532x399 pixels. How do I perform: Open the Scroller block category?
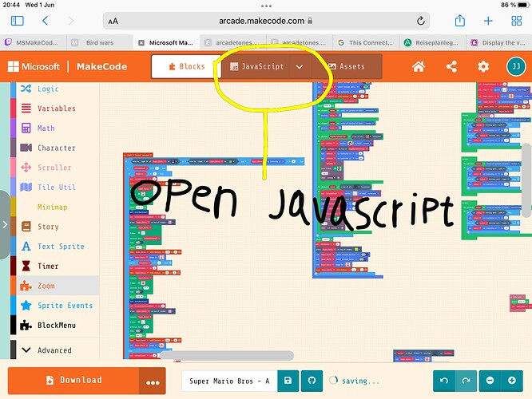[x=54, y=167]
